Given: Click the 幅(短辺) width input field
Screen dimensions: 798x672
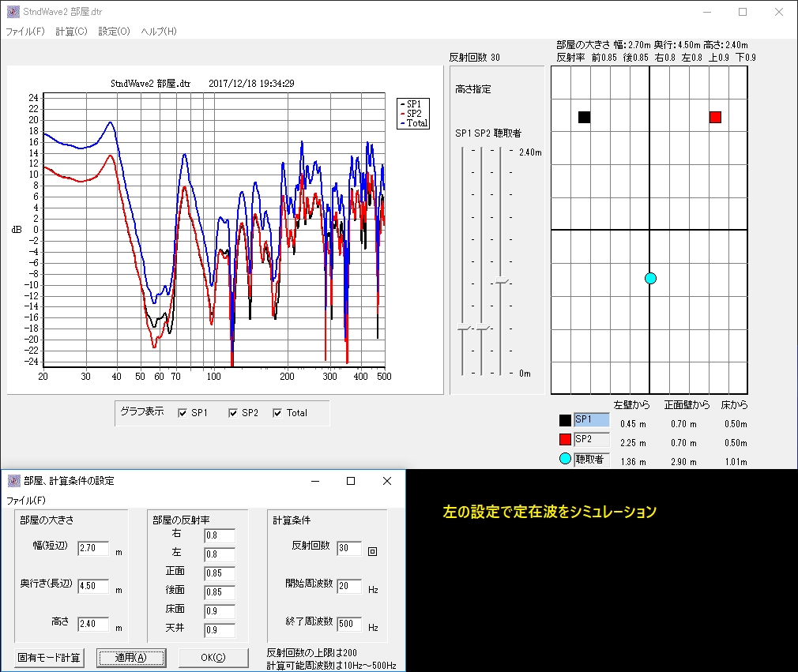Looking at the screenshot, I should (x=94, y=548).
